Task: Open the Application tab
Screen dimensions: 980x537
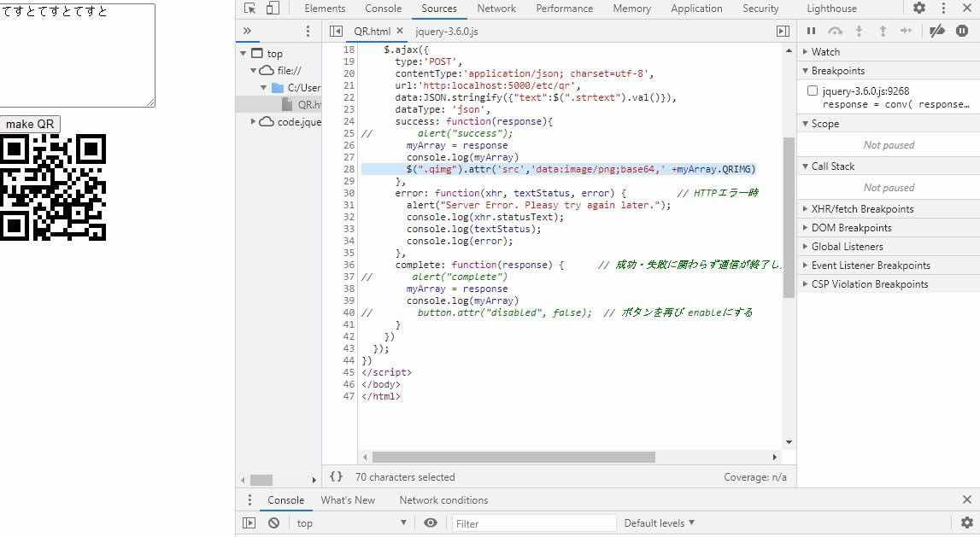Action: coord(696,9)
